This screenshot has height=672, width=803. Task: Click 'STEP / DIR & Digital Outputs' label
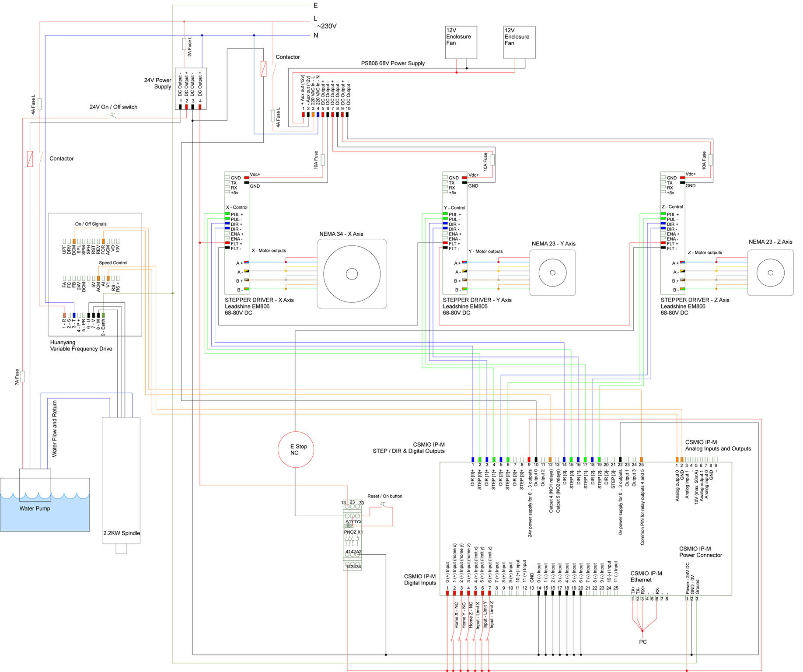(408, 451)
